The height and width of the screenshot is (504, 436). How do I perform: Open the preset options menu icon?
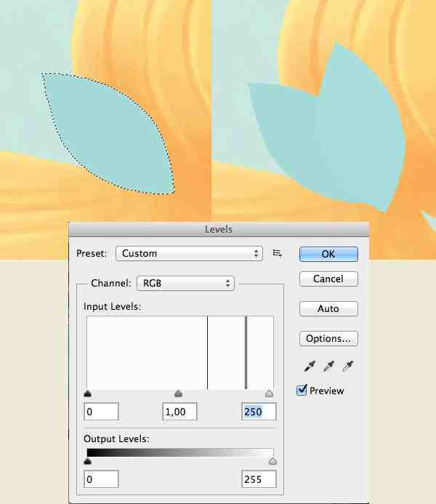(x=278, y=253)
